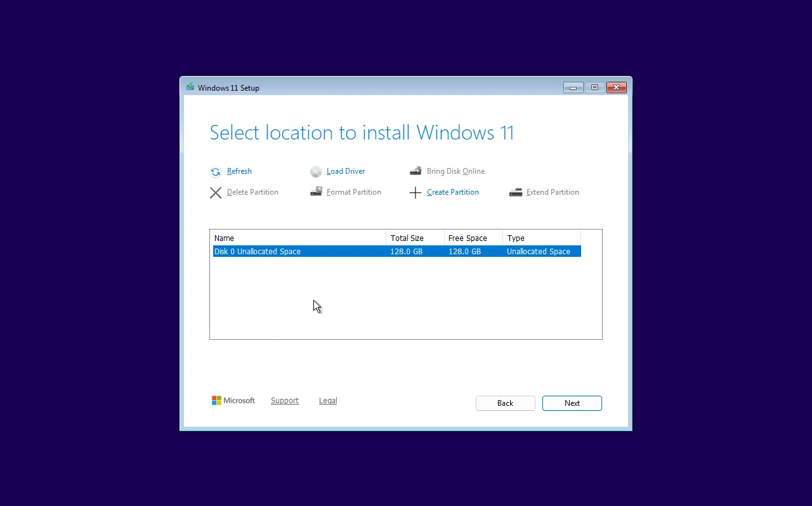Open the Support link

(x=285, y=400)
